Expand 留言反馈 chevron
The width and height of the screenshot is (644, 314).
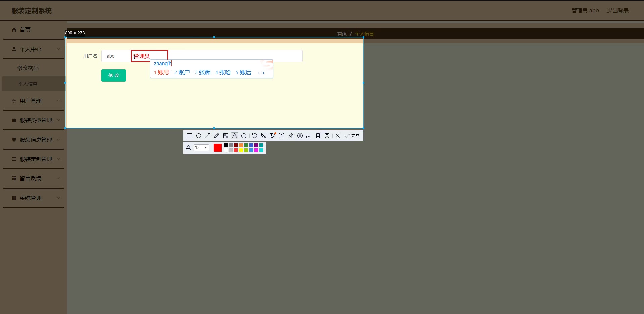point(58,178)
